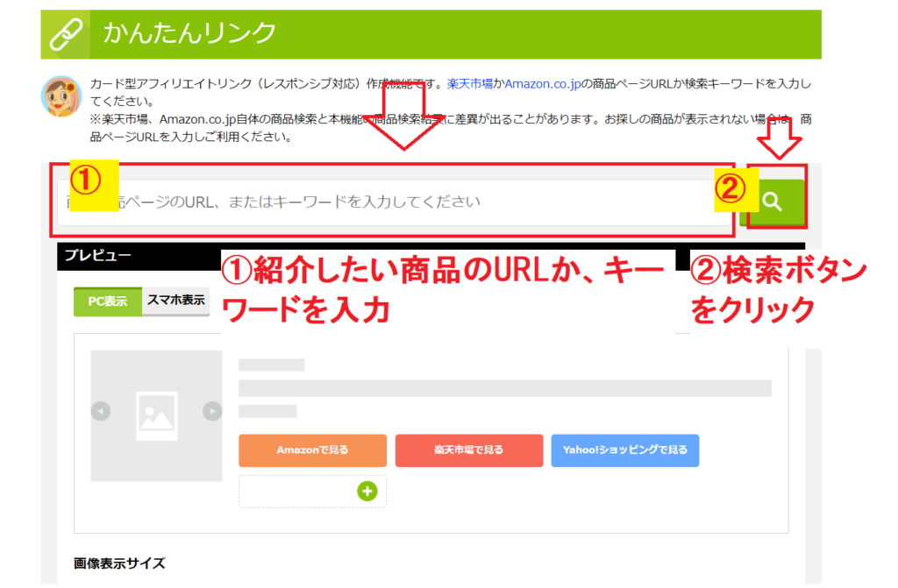Image resolution: width=898 pixels, height=588 pixels.
Task: Click the chain link icon in the header
Action: tap(65, 34)
